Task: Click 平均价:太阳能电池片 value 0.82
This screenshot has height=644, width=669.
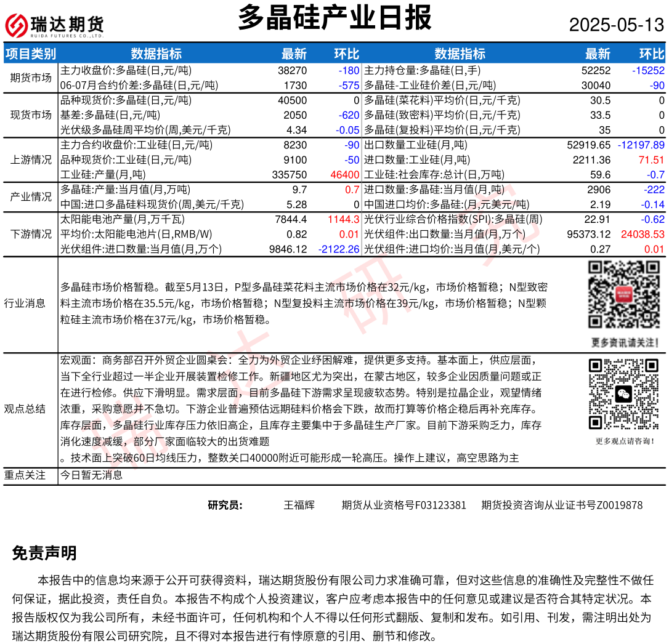Action: [296, 235]
